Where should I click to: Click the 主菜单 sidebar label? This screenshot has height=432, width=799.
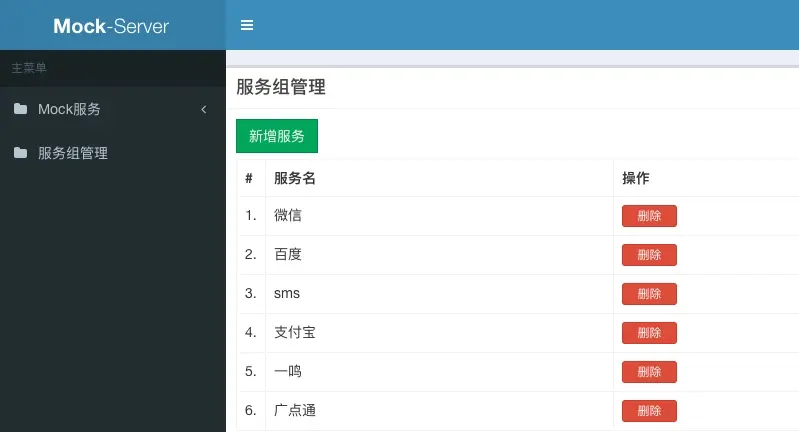click(29, 68)
